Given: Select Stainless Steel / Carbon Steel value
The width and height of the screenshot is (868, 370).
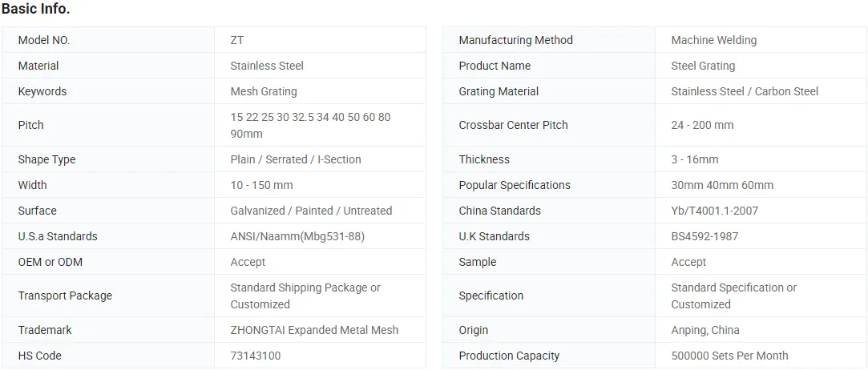Looking at the screenshot, I should point(745,91).
